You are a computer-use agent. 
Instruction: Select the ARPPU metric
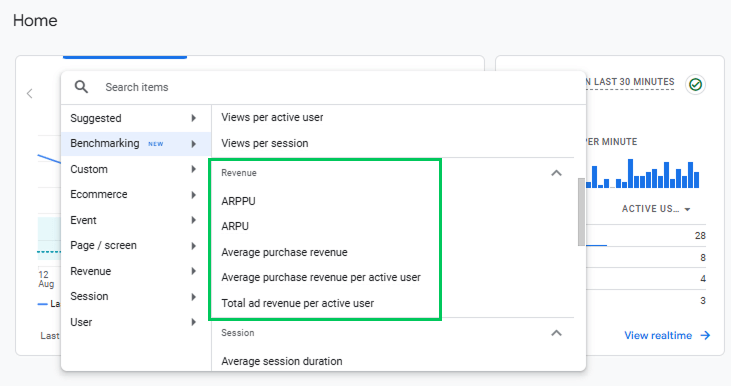coord(238,201)
